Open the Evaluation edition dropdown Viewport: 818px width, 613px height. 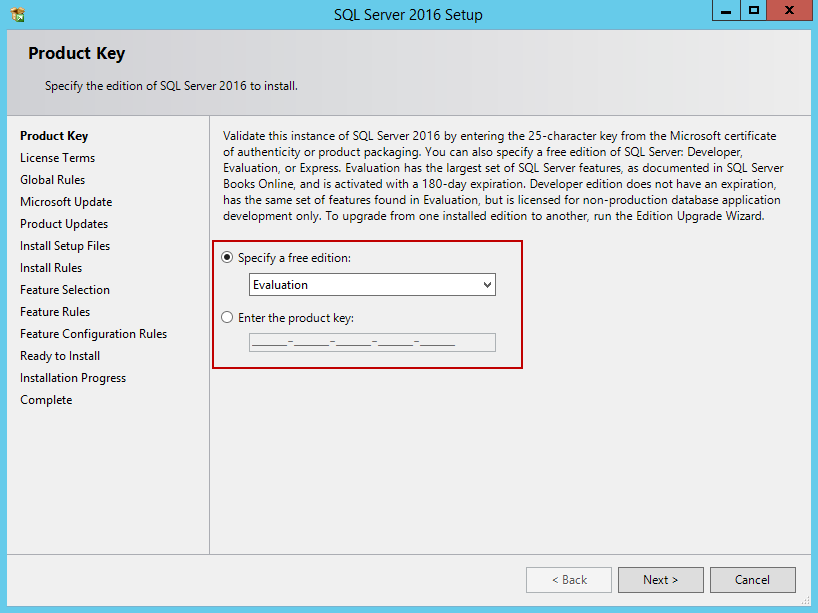tap(372, 285)
